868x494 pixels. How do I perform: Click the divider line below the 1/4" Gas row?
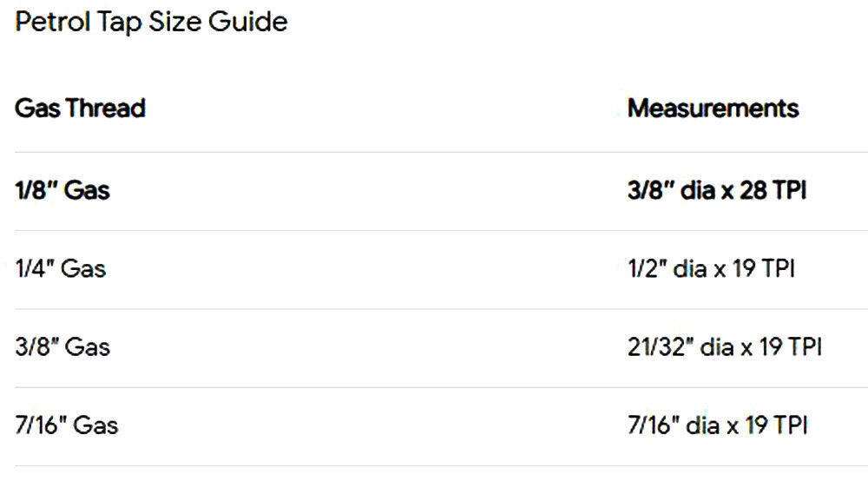point(434,308)
